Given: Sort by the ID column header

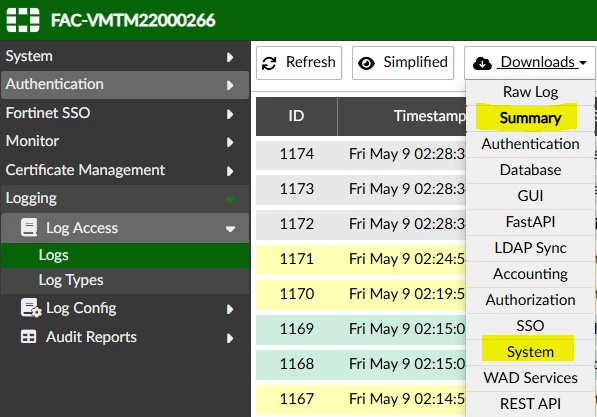Looking at the screenshot, I should 296,116.
